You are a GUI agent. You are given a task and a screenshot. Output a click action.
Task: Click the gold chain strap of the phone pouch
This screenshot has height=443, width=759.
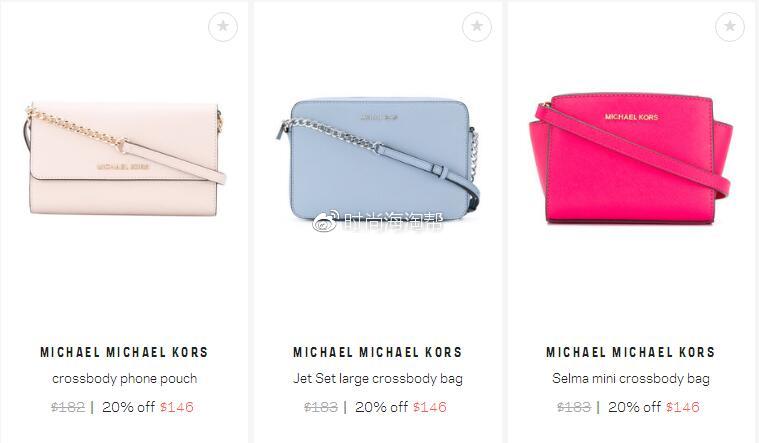click(75, 126)
